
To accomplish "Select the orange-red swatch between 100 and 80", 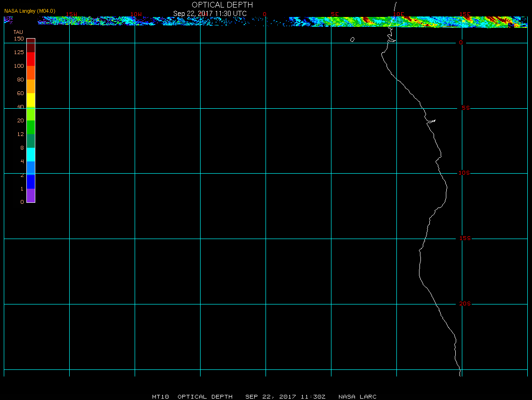I will [x=31, y=72].
